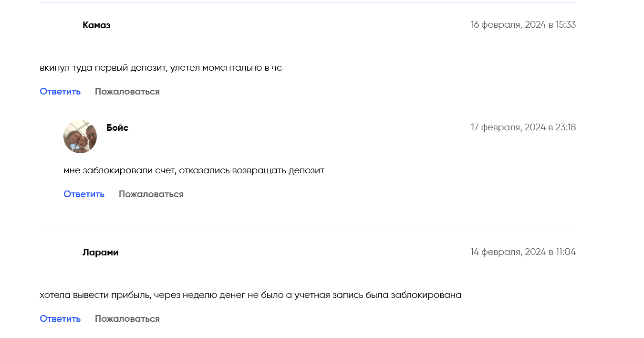Click the 16 февраля 2024 timestamp
The height and width of the screenshot is (338, 644).
tap(523, 25)
